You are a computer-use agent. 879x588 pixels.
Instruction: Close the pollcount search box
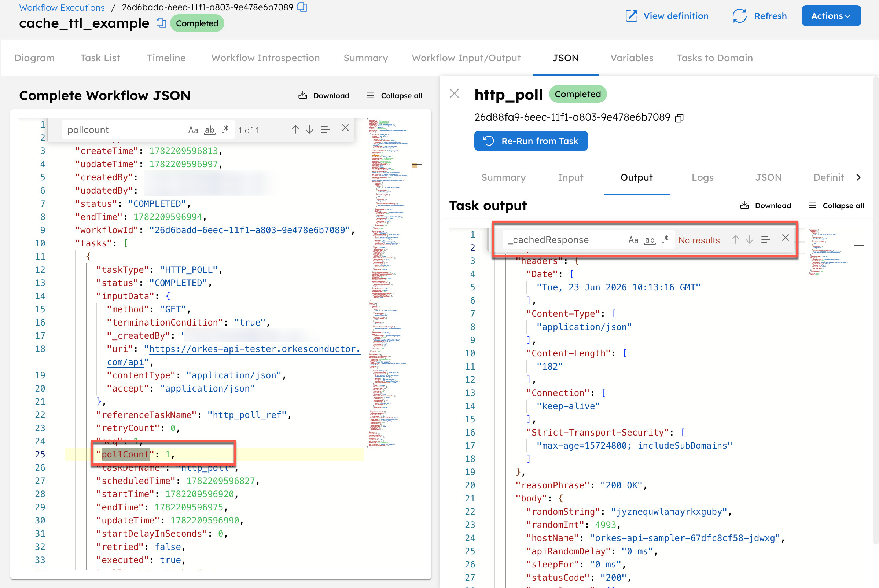pos(345,128)
